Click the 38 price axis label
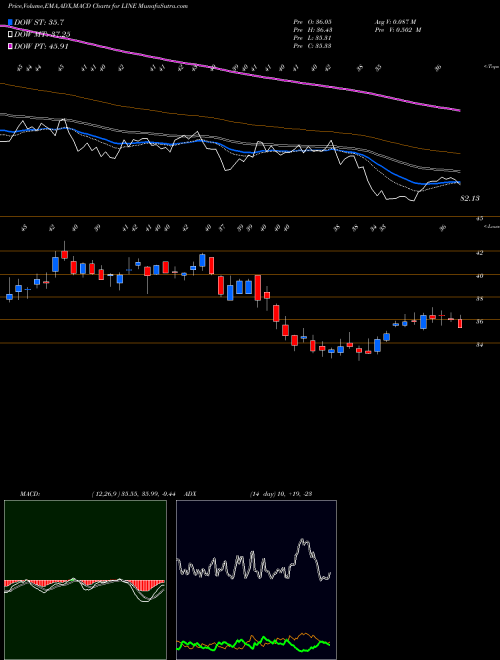500x660 pixels. tap(479, 299)
